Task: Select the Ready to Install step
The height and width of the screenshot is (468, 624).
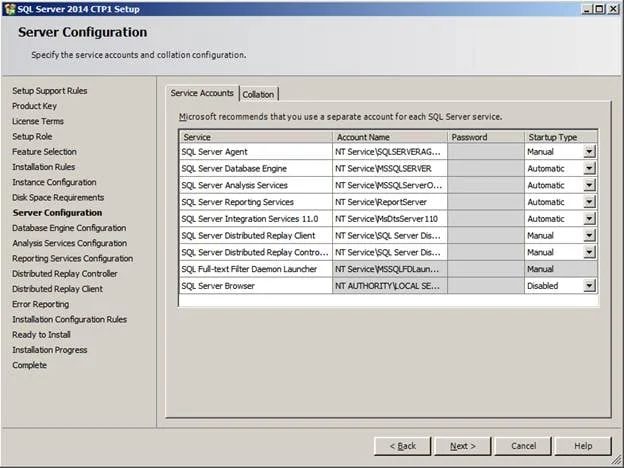Action: click(41, 335)
